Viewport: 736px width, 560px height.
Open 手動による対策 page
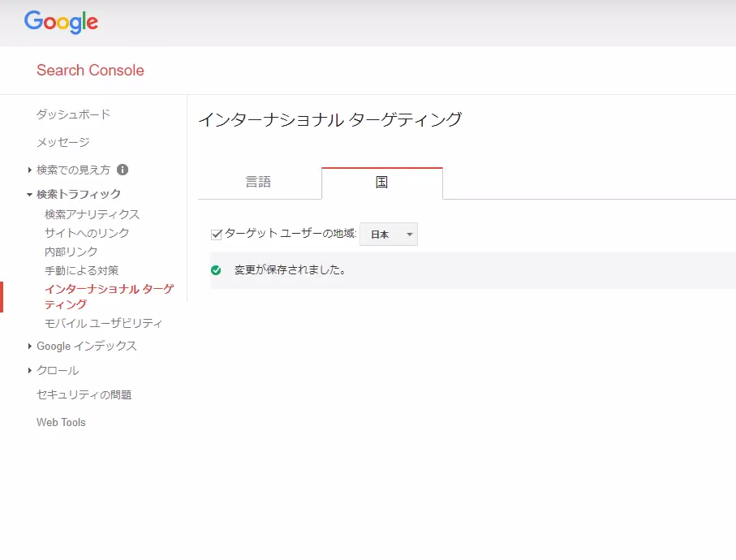point(82,270)
